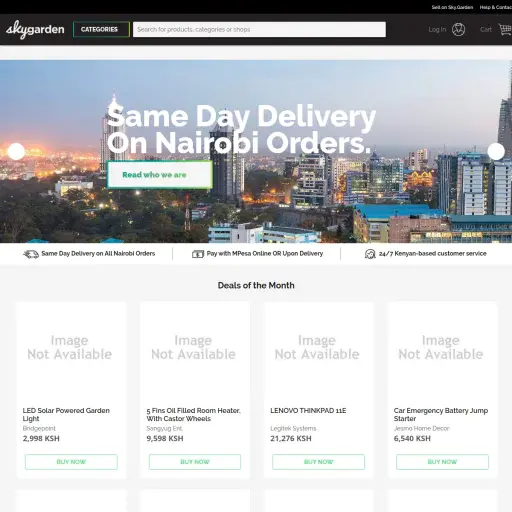Focus the product search field

tap(259, 29)
